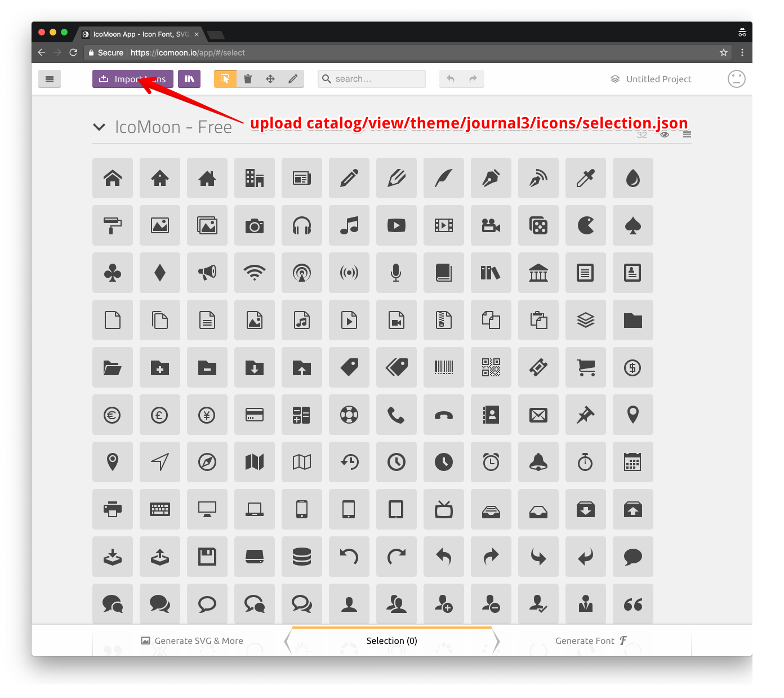Screen dimensions: 784x698
Task: Choose the Move tool in toolbar
Action: (x=270, y=79)
